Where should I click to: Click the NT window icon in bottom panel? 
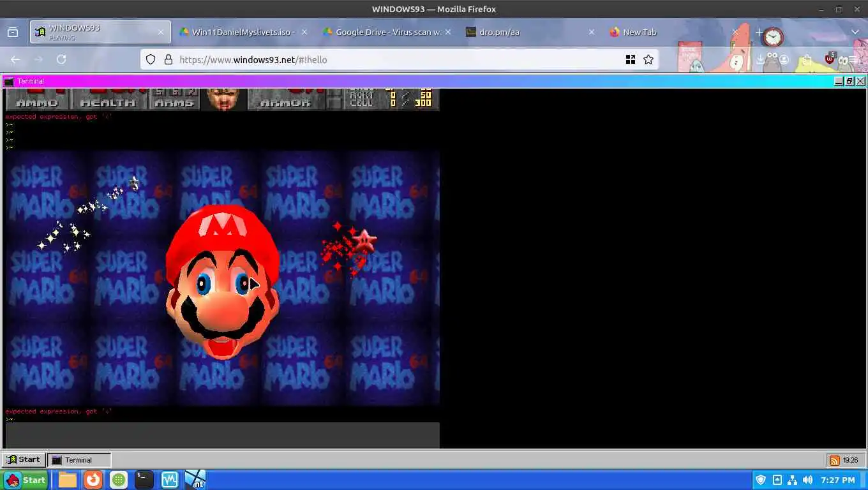(x=195, y=480)
